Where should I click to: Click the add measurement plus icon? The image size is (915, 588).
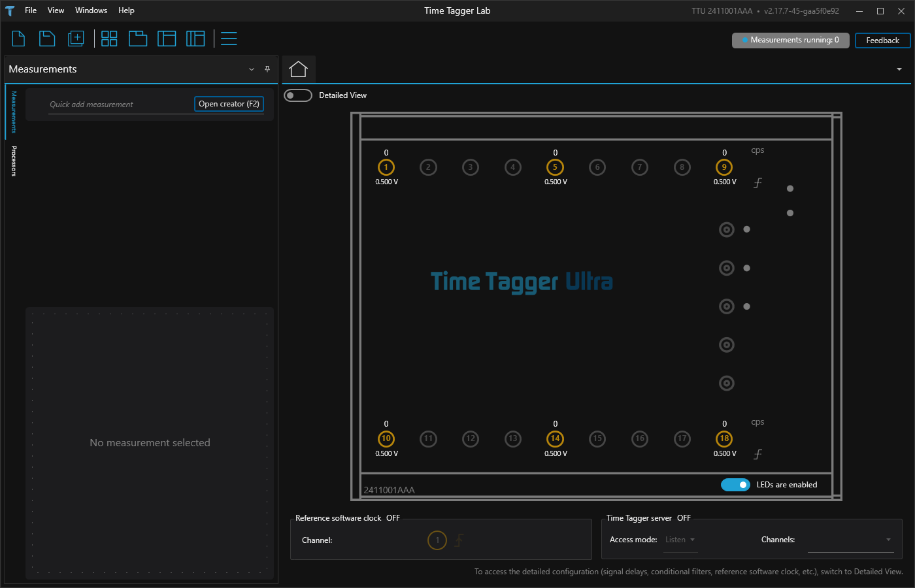pyautogui.click(x=76, y=39)
